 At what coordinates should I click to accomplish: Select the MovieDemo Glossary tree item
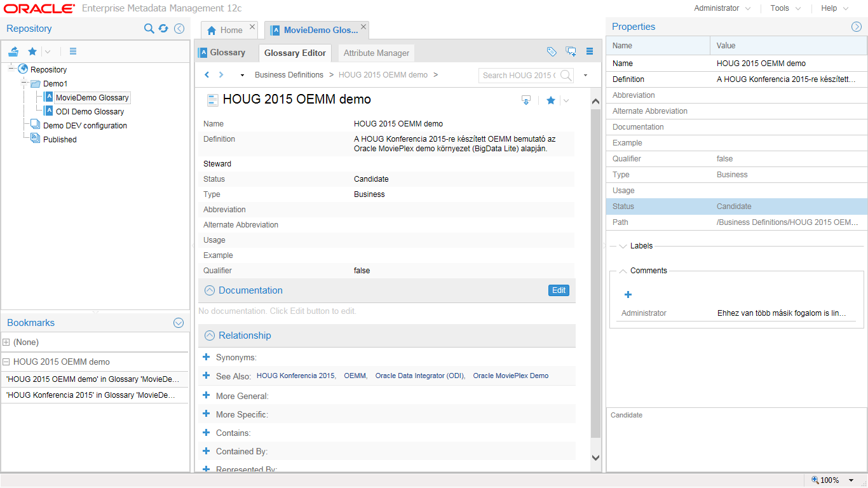click(x=92, y=97)
